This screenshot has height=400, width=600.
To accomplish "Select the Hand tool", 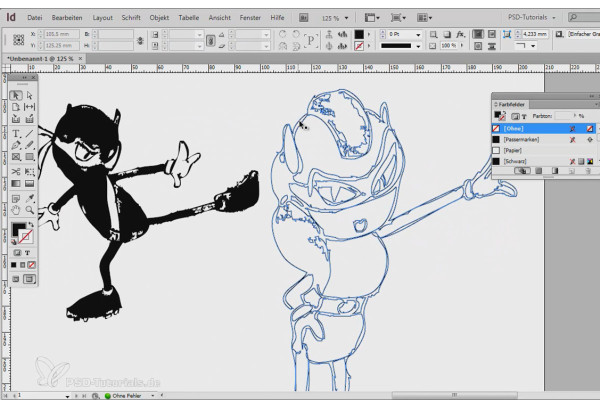I will [x=17, y=209].
